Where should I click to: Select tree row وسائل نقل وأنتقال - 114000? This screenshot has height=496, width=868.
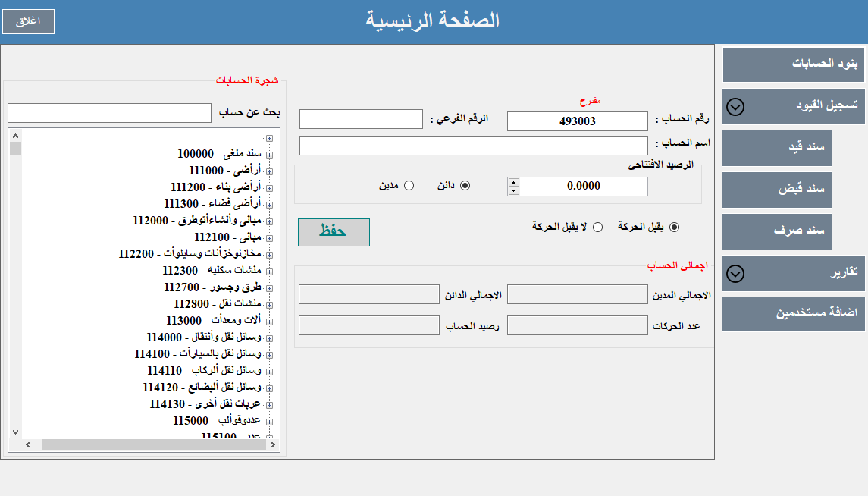point(204,337)
